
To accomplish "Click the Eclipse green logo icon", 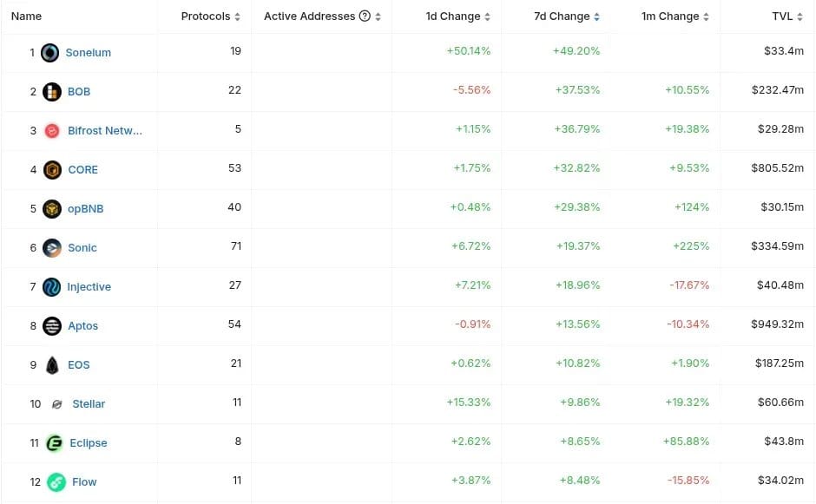I will coord(54,442).
